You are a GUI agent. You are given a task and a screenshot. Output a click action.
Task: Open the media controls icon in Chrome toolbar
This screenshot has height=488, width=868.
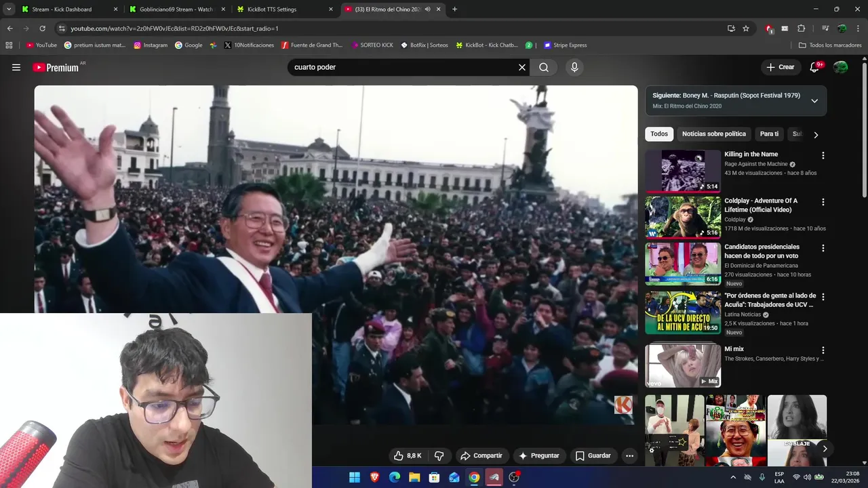[825, 28]
